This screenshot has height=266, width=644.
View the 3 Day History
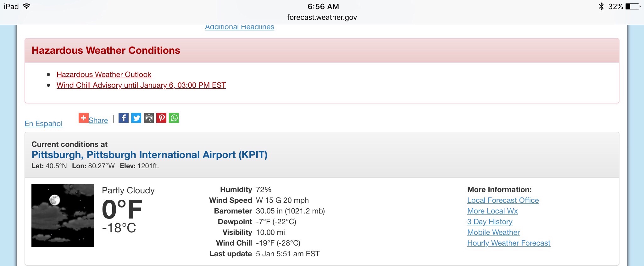490,222
